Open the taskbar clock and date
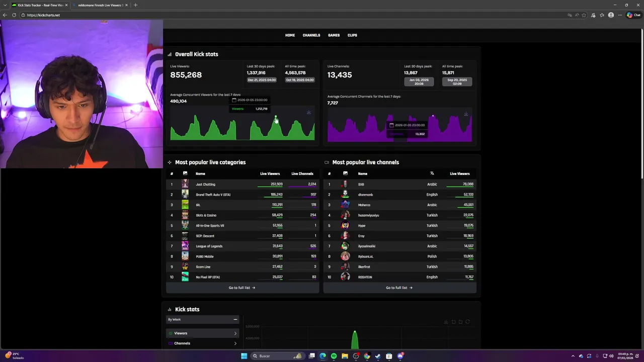644x362 pixels. (625, 356)
